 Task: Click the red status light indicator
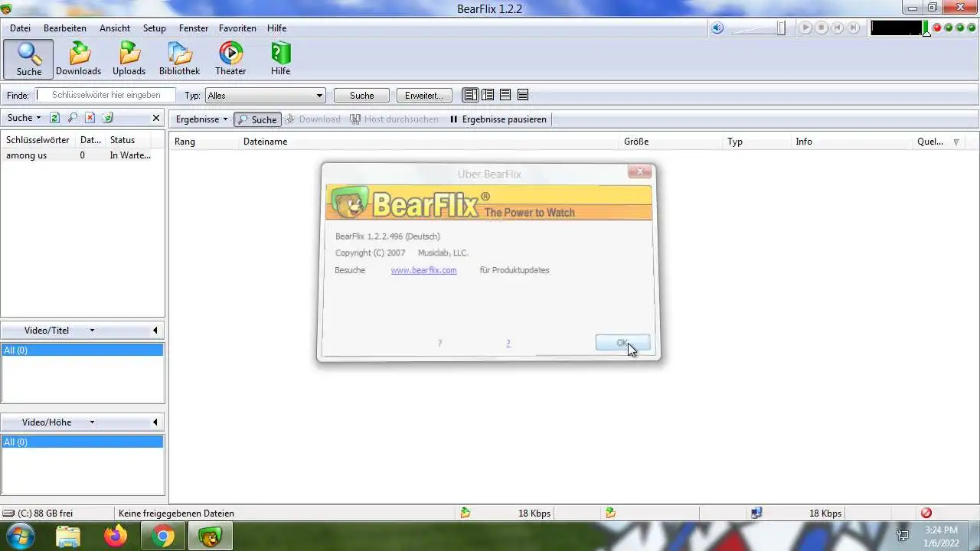tap(937, 28)
